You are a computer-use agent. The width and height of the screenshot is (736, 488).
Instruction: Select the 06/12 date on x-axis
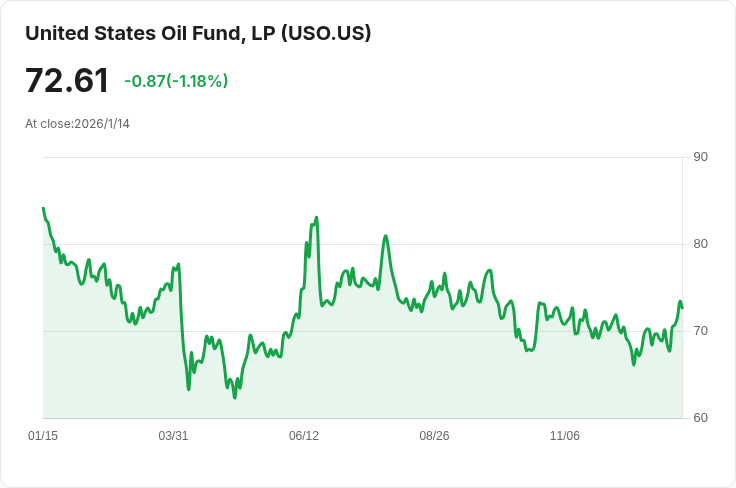[x=304, y=436]
